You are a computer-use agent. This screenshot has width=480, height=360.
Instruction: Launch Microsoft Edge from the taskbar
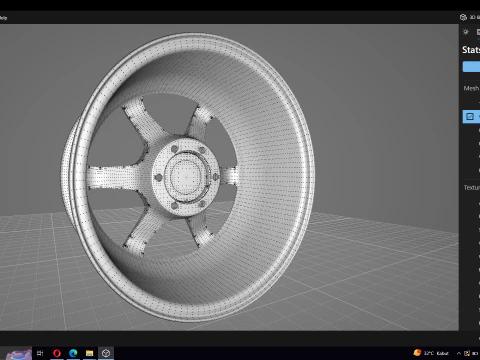[73, 353]
